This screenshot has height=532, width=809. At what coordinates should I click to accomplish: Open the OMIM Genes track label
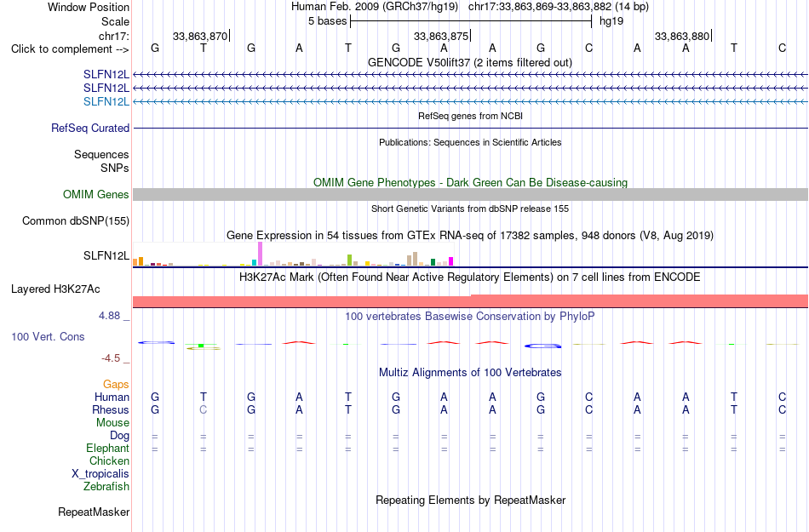(x=96, y=194)
